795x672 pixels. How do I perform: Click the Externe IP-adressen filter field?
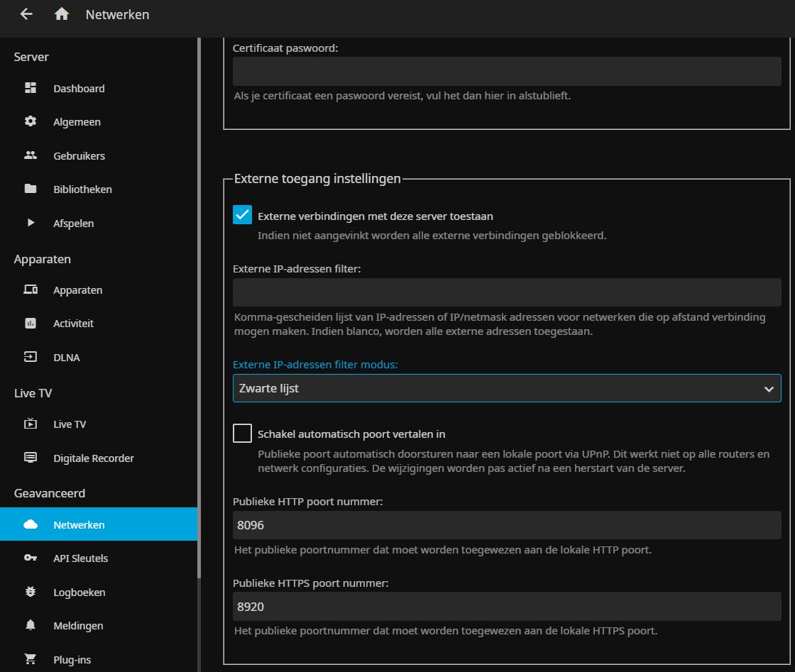tap(507, 292)
